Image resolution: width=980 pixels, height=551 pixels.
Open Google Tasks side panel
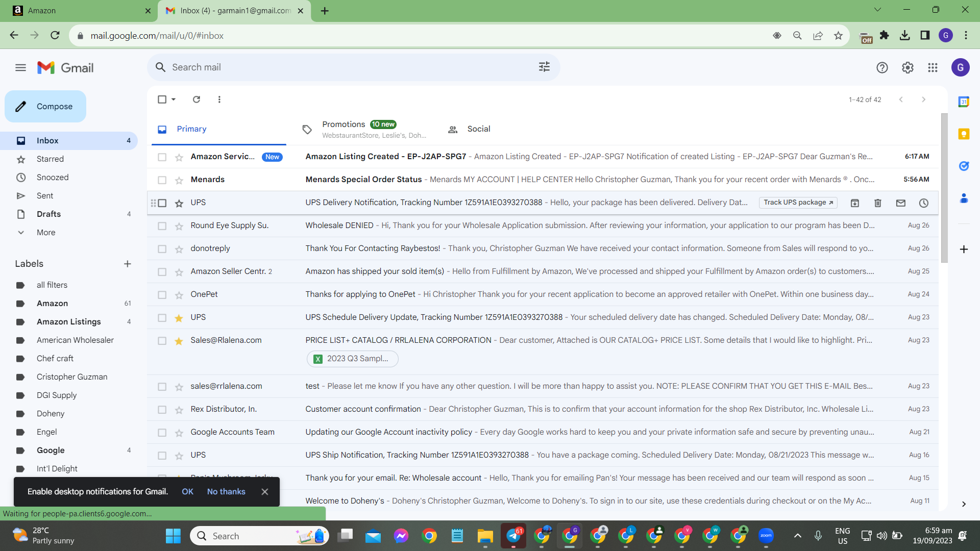964,166
